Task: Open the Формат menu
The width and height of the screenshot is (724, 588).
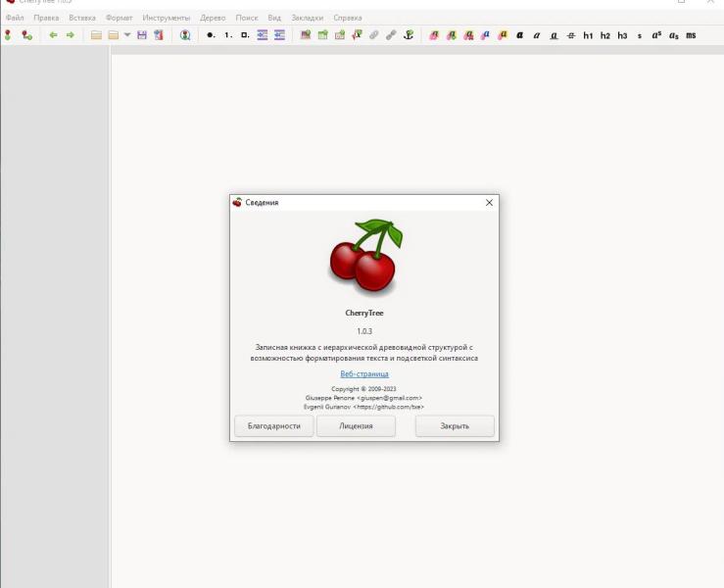Action: pyautogui.click(x=120, y=18)
